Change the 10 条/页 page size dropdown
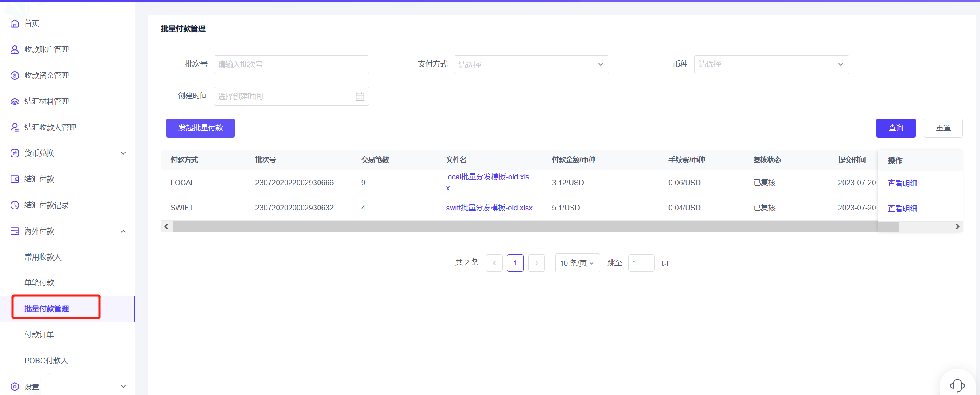 577,263
